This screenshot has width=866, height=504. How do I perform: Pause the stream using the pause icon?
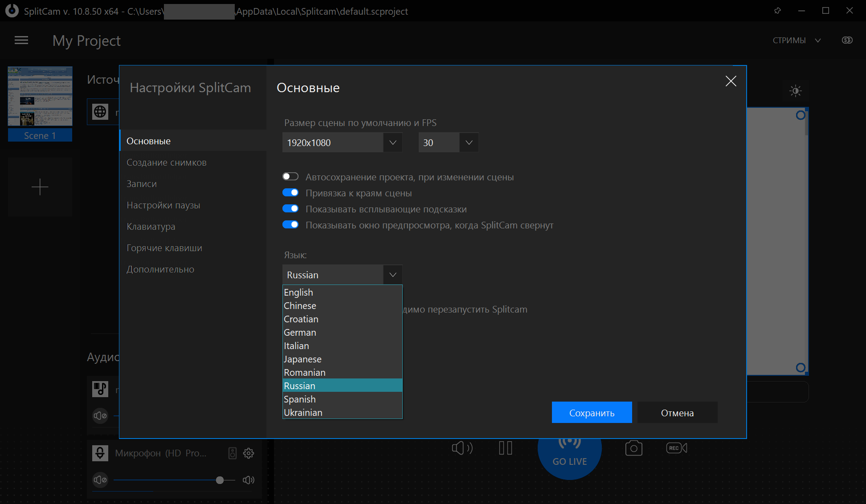[x=506, y=448]
